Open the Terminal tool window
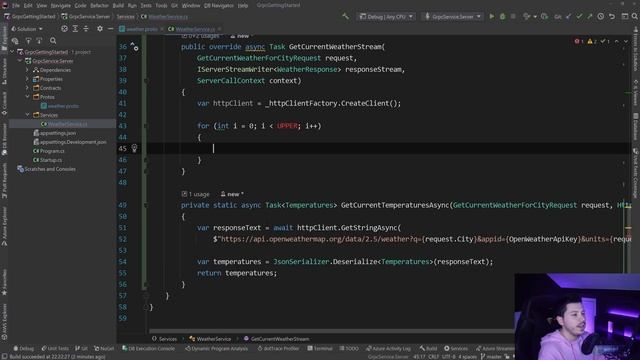The image size is (640, 360). click(x=320, y=349)
